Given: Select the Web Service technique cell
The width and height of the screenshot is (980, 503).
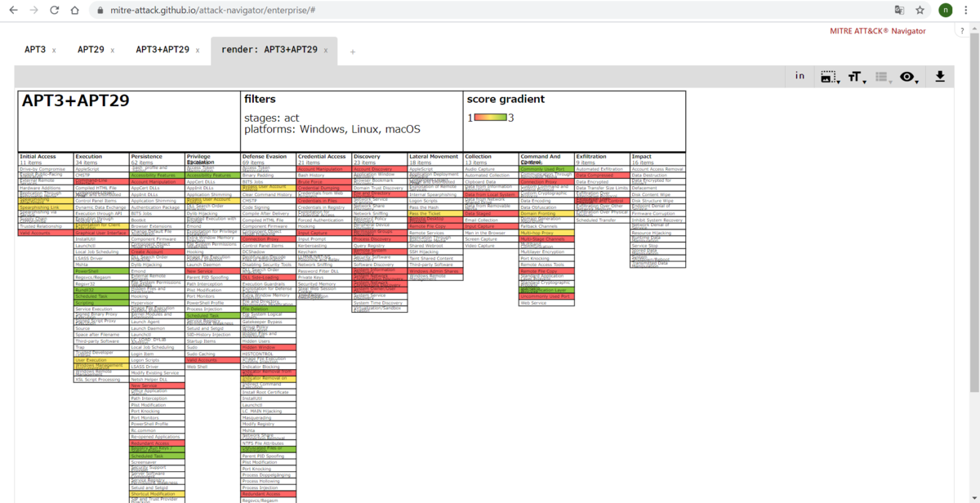Looking at the screenshot, I should pyautogui.click(x=546, y=303).
